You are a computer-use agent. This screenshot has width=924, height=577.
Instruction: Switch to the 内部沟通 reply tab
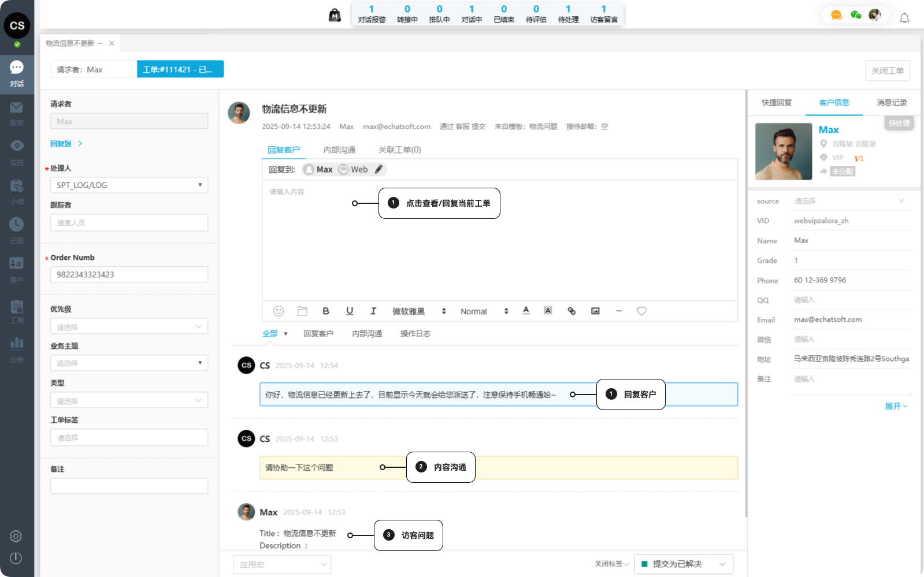click(x=339, y=150)
